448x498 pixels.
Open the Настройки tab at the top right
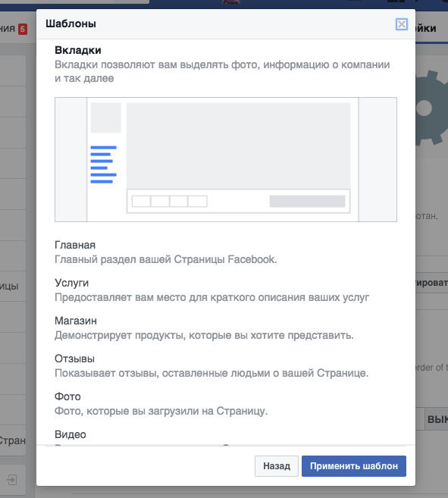[426, 29]
